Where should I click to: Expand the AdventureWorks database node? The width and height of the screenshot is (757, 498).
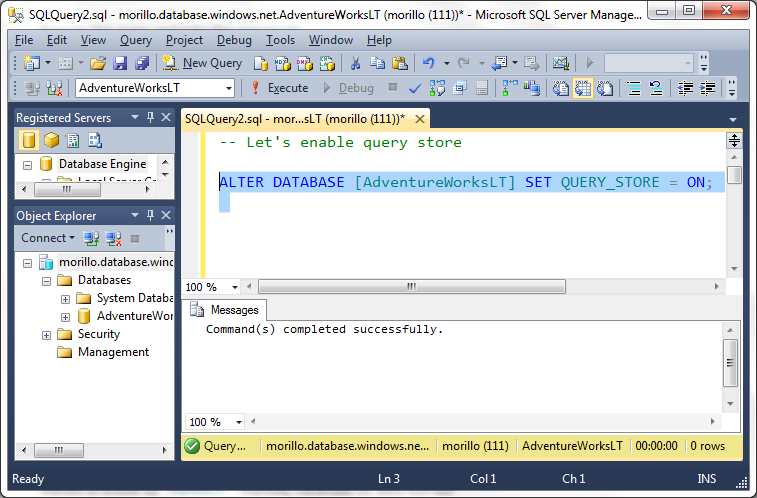coord(65,317)
